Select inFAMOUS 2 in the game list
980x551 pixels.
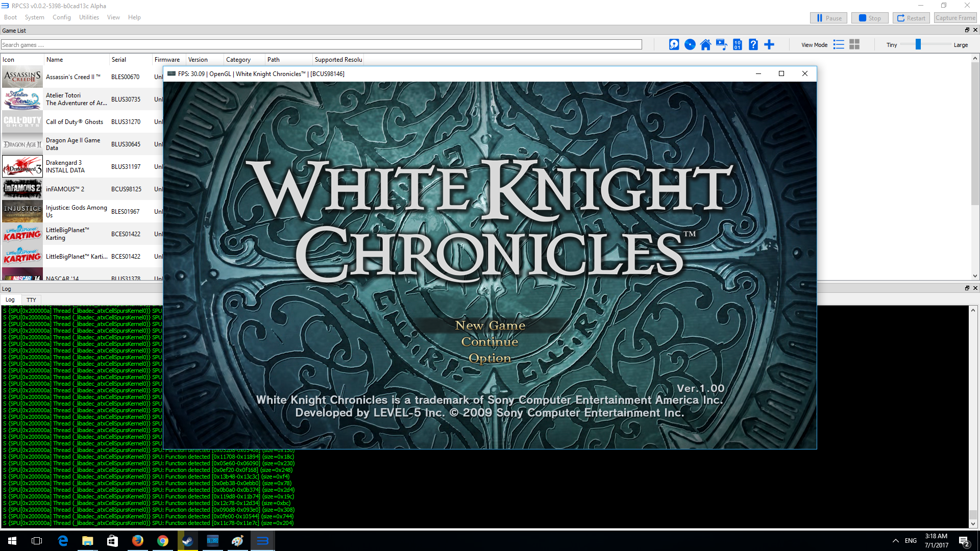coord(65,189)
